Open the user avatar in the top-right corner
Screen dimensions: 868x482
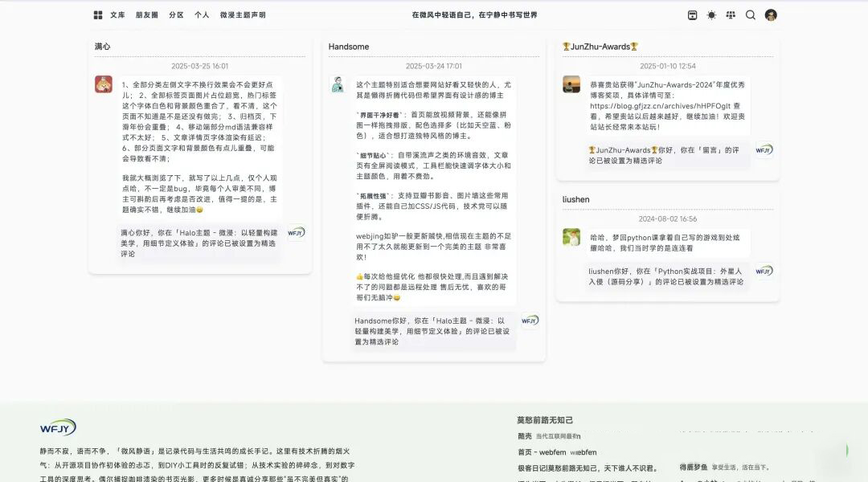[770, 14]
